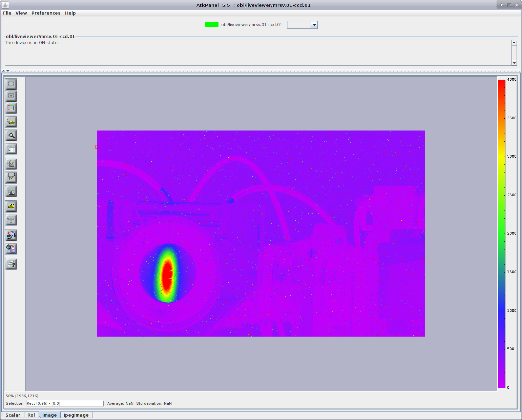The height and width of the screenshot is (420, 522).
Task: Click the color gradient scale bar
Action: [501, 234]
